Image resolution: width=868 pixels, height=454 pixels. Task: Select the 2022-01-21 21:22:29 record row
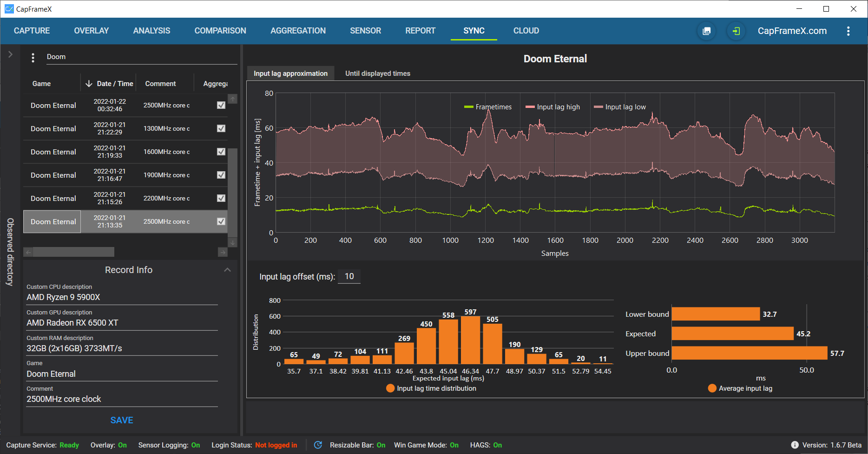[x=125, y=128]
